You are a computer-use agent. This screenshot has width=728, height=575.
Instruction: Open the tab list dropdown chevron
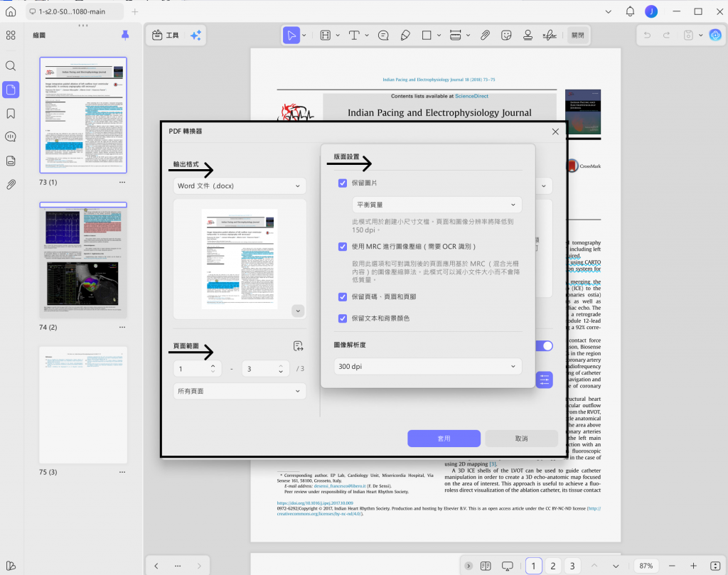coord(609,11)
